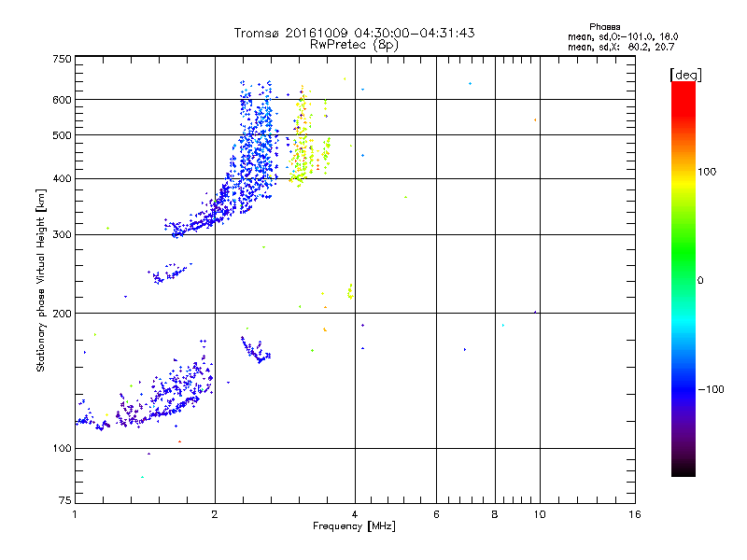This screenshot has height=560, width=747.
Task: Click the 100 colorbar tick label
Action: (707, 172)
